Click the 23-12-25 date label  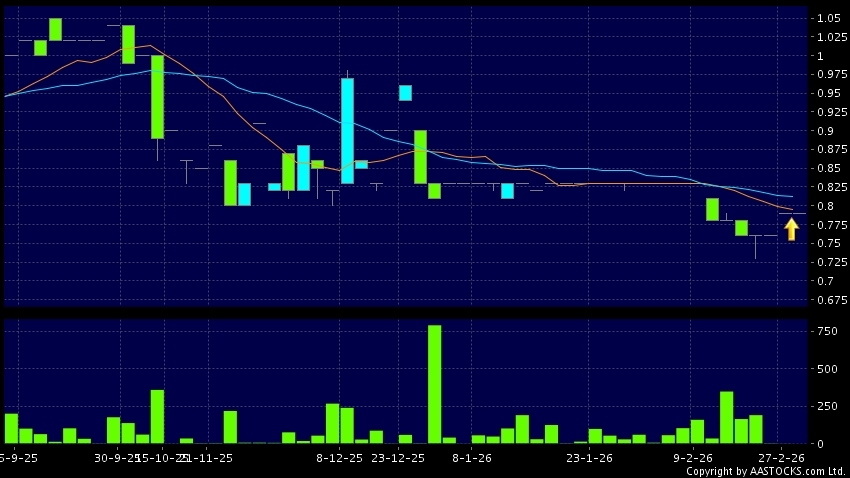395,457
